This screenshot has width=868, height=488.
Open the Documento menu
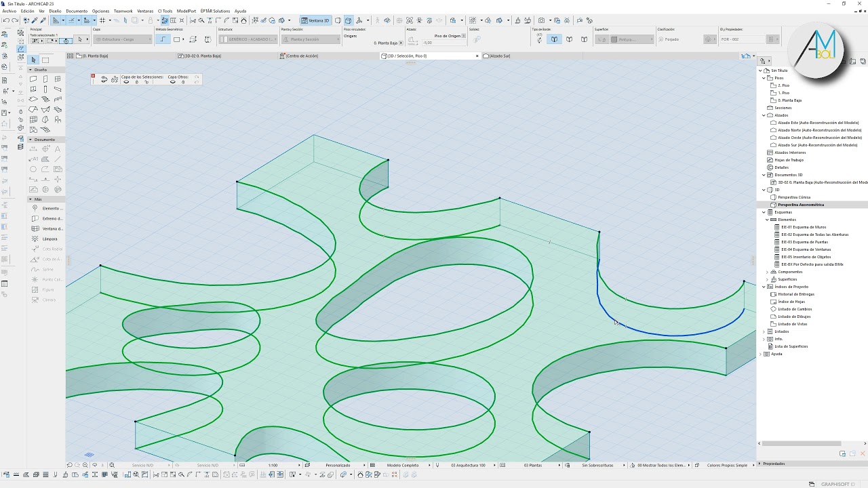77,11
